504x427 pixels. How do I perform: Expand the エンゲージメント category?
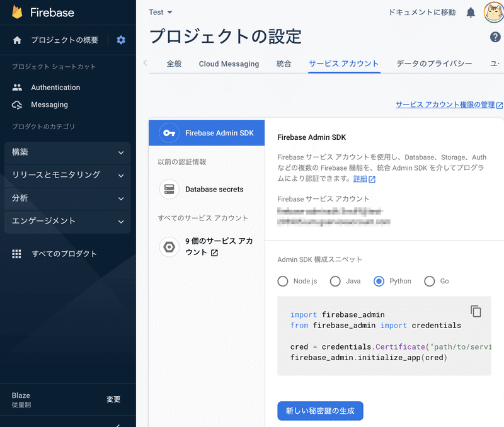click(x=67, y=221)
